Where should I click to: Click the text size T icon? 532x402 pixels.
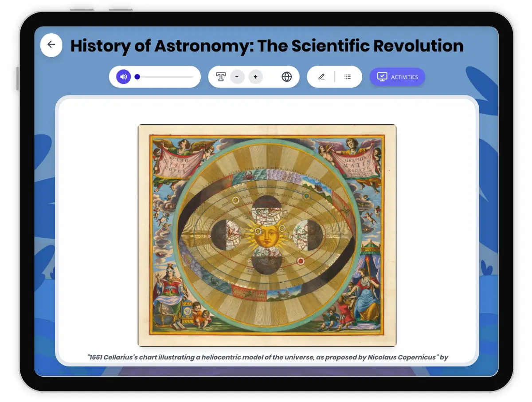pyautogui.click(x=220, y=77)
